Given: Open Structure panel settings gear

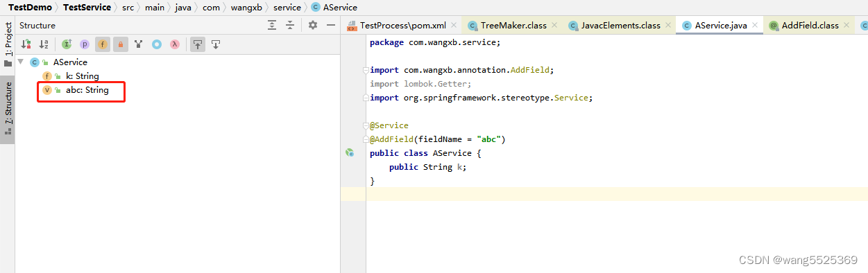Looking at the screenshot, I should [x=313, y=25].
